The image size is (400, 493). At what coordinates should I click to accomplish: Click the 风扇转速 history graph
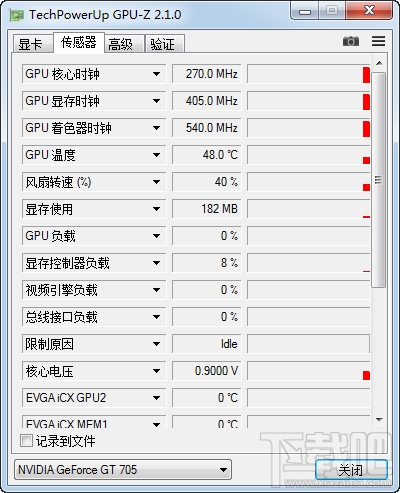pos(309,182)
